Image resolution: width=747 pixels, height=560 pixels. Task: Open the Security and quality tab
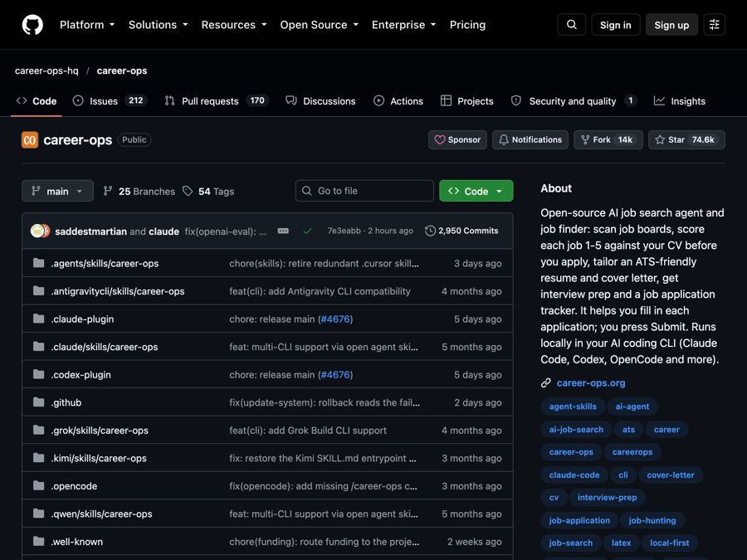pos(574,101)
